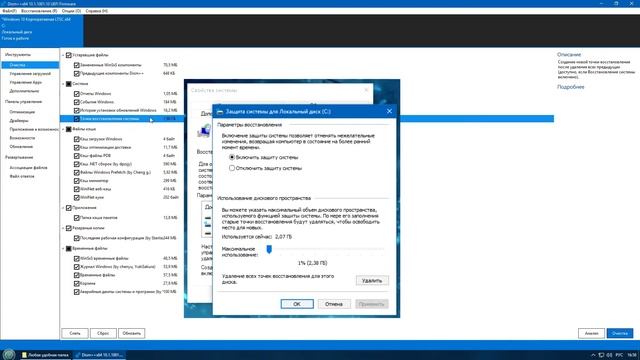Toggle 'Система' group checkbox
Image resolution: width=640 pixels, height=360 pixels.
tap(69, 84)
